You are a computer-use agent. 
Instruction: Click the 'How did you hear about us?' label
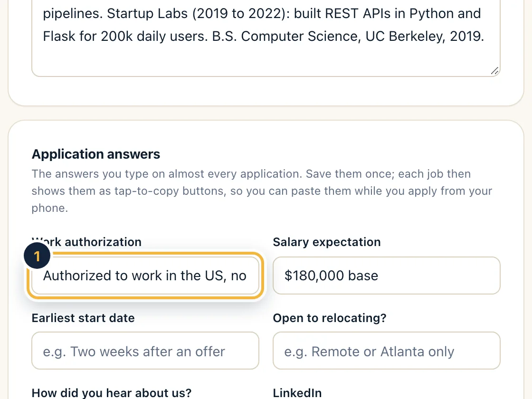coord(112,393)
